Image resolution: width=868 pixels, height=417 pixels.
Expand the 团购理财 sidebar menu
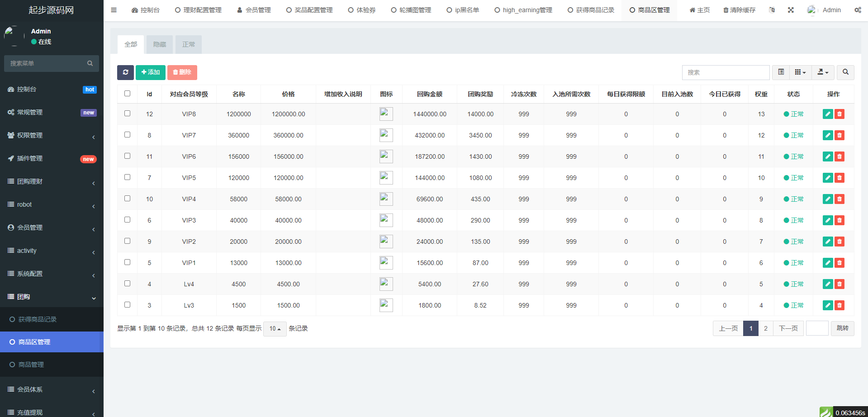point(52,181)
